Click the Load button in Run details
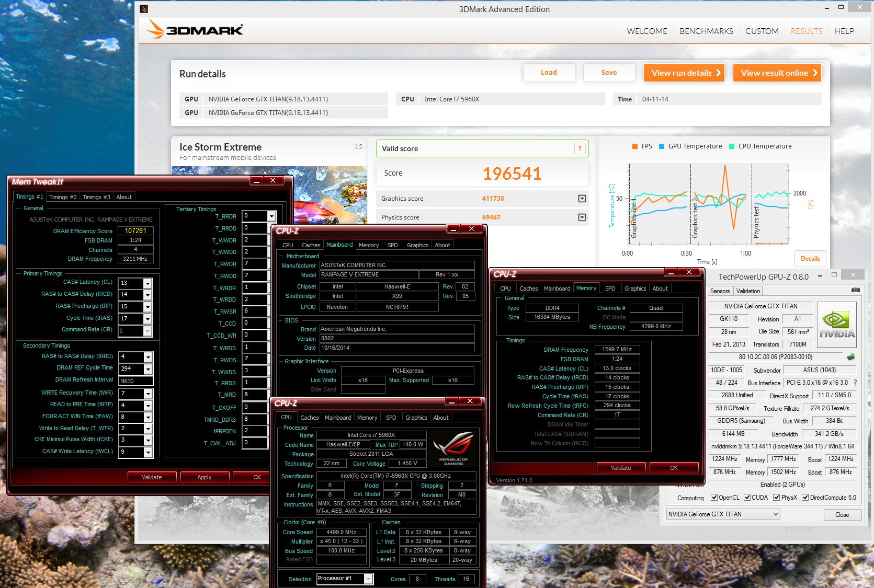Screen dimensions: 874x588 click(549, 73)
